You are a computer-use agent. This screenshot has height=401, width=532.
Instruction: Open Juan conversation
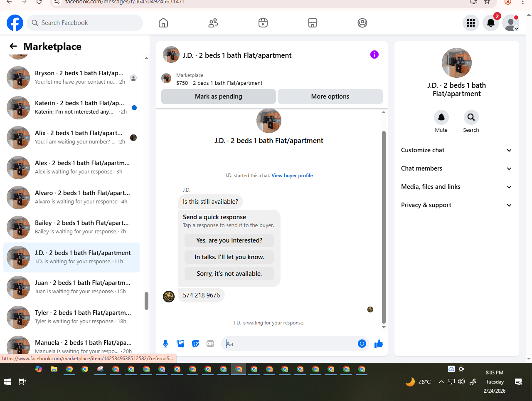pos(72,287)
